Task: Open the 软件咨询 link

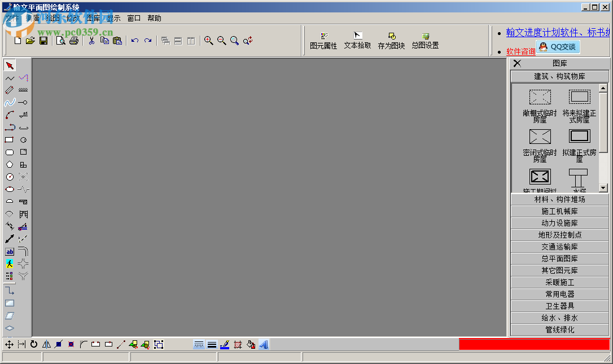Action: [521, 51]
